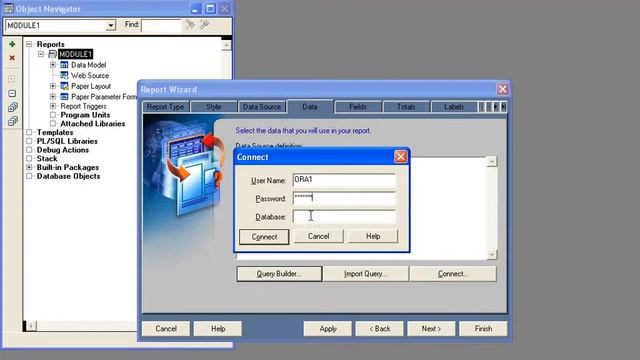Expand the Paper Parameter Form node
This screenshot has height=360, width=640.
click(x=53, y=96)
